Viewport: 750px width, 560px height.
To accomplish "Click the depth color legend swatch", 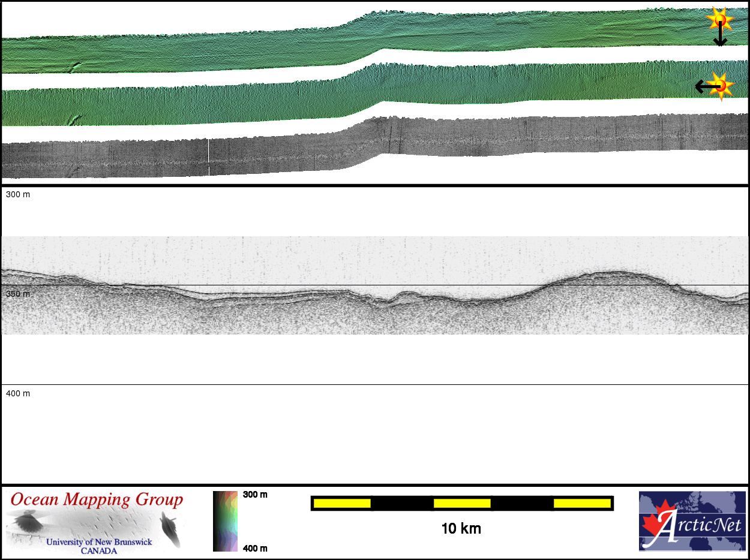I will point(226,520).
